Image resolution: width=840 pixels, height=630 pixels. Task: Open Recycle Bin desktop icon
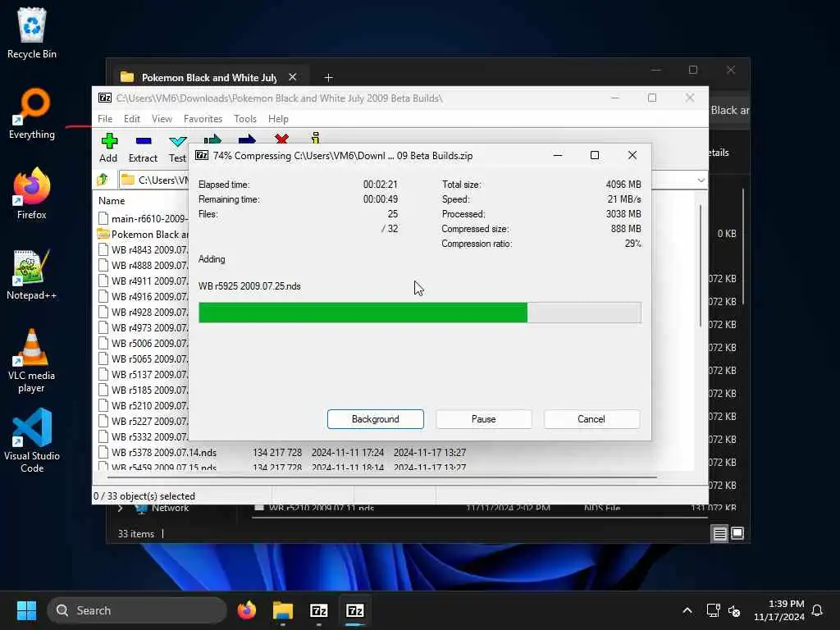tap(32, 33)
